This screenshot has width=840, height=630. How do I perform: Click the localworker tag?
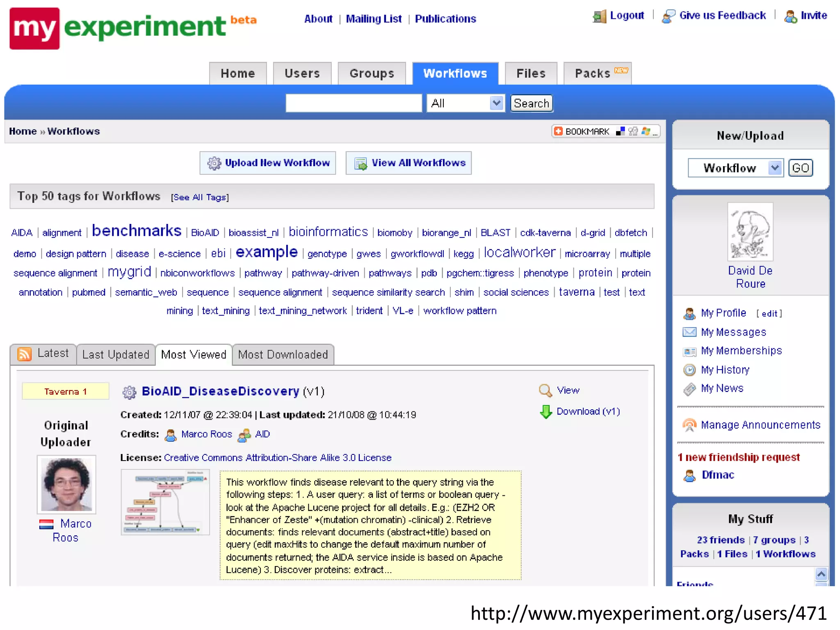tap(520, 252)
